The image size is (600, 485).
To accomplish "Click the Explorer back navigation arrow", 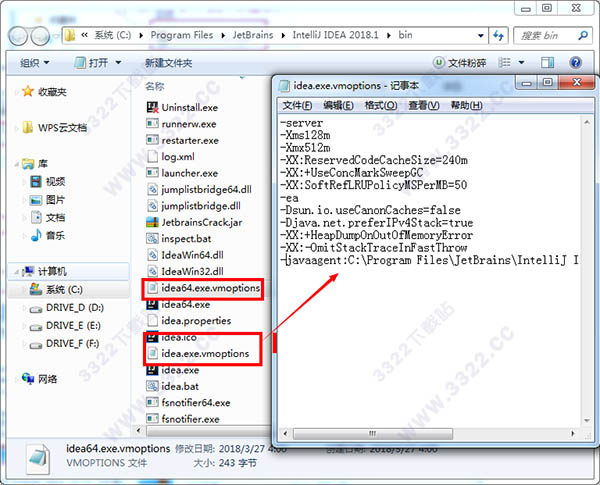I will [x=17, y=36].
